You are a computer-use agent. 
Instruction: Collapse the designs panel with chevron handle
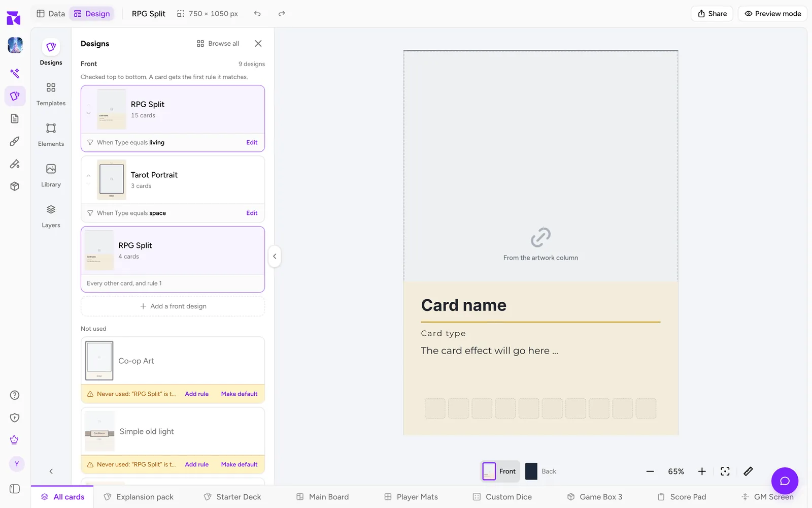pyautogui.click(x=275, y=256)
